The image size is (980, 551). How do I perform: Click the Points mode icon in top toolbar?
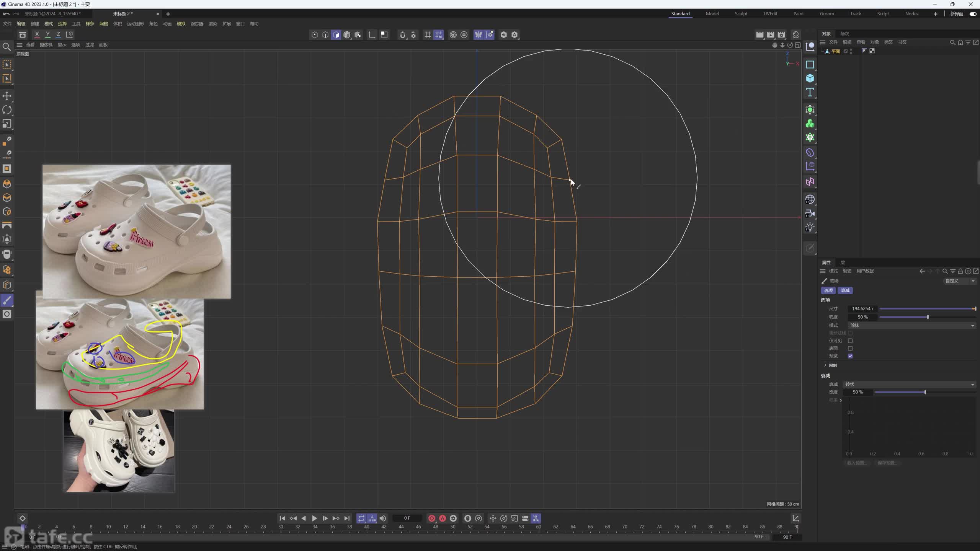[x=314, y=35]
